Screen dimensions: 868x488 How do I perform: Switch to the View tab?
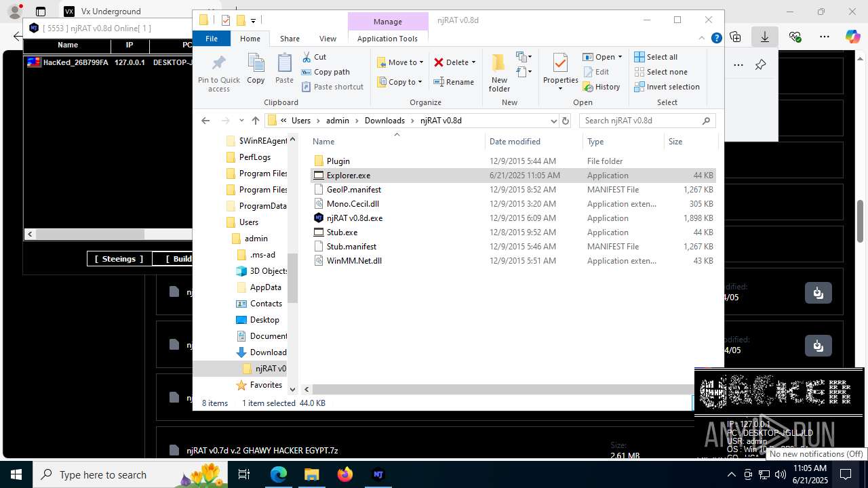coord(328,39)
